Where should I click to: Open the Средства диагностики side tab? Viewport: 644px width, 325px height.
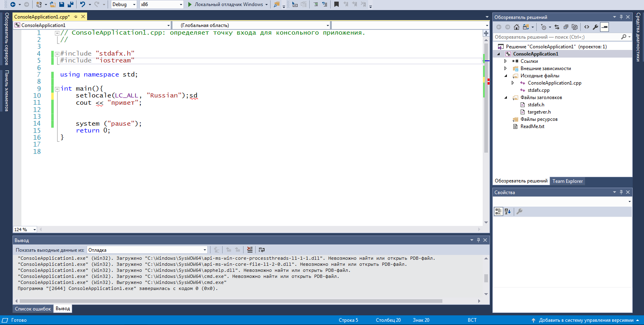638,37
